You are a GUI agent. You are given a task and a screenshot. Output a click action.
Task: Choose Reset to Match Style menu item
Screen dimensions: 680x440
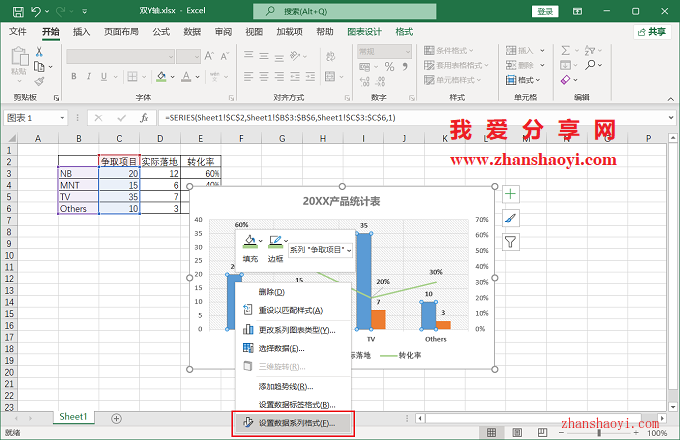pyautogui.click(x=293, y=310)
